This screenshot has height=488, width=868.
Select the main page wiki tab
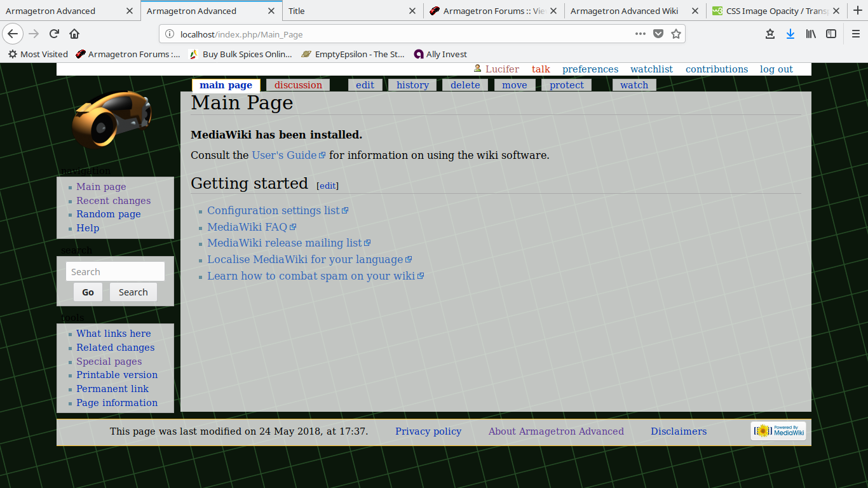click(x=226, y=85)
